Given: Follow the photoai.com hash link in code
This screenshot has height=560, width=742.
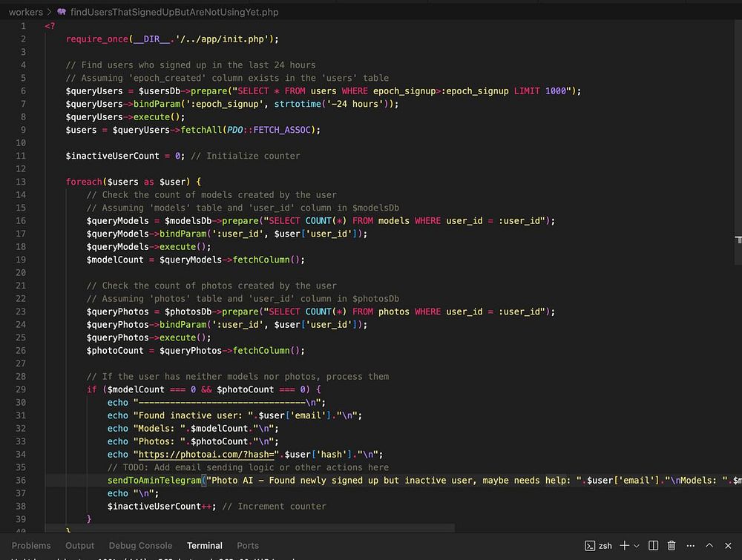Looking at the screenshot, I should [206, 455].
